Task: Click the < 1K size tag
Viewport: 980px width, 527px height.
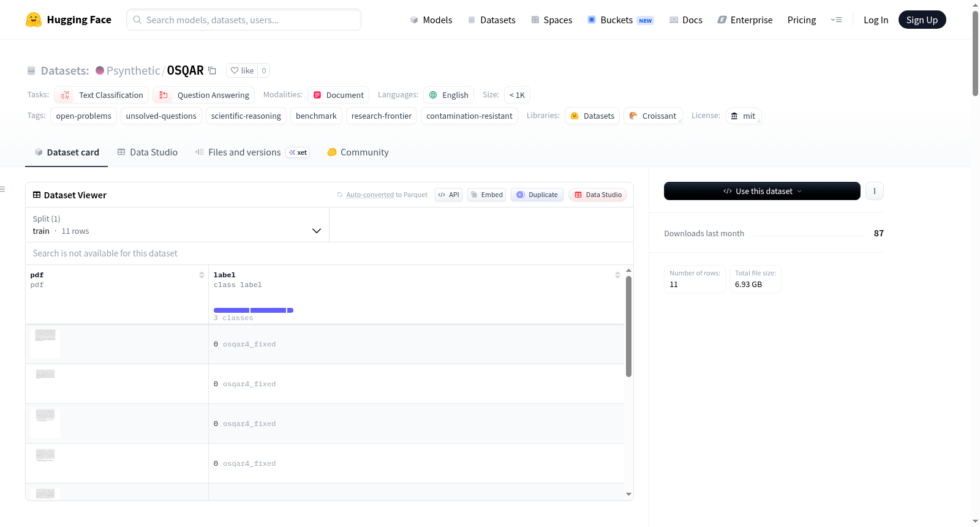Action: [517, 95]
